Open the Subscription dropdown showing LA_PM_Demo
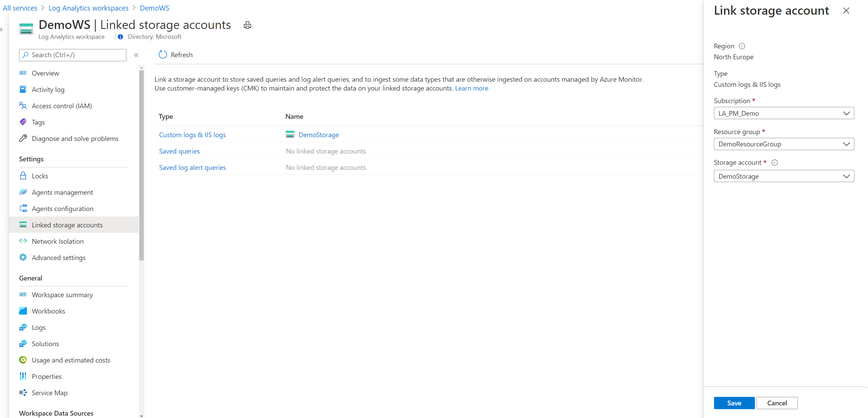The width and height of the screenshot is (868, 418). pos(784,113)
